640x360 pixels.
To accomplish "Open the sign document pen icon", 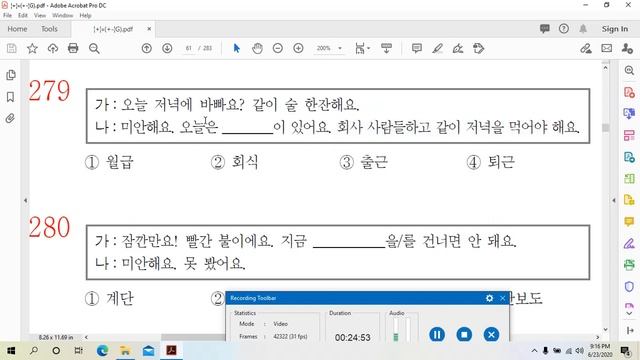I will pos(458,49).
